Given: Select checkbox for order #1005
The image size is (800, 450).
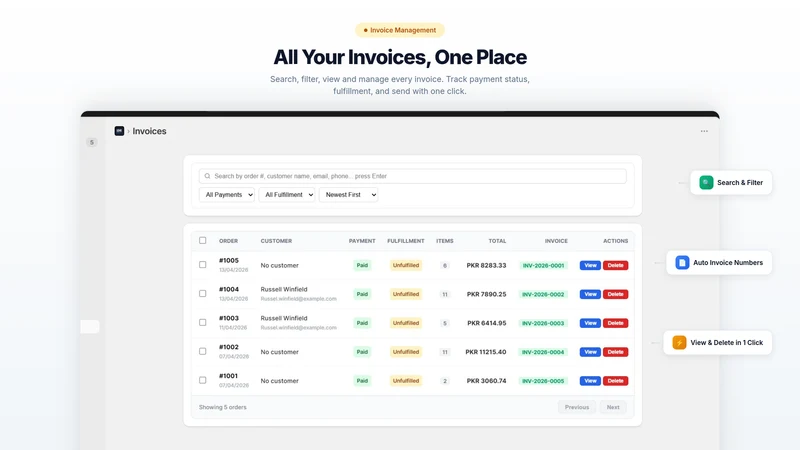Looking at the screenshot, I should tap(203, 265).
